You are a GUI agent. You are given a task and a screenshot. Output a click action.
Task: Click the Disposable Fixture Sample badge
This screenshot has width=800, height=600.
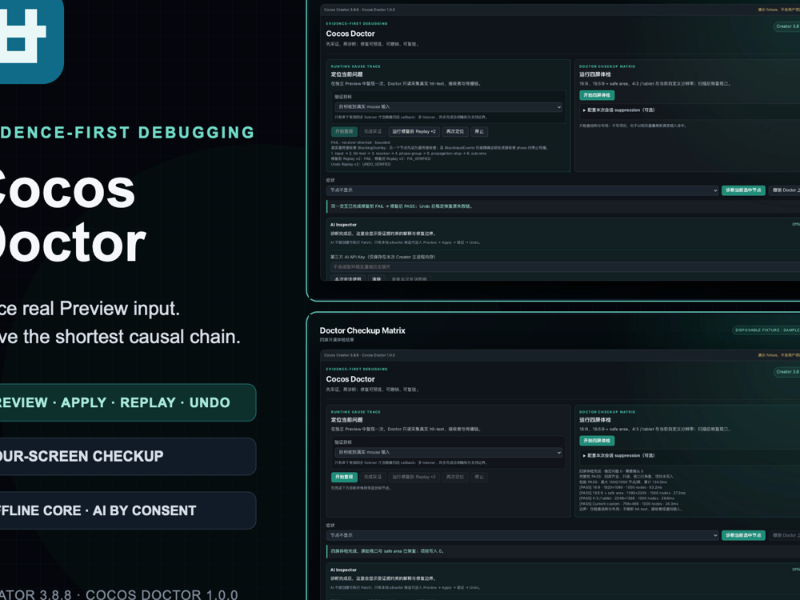coord(766,330)
